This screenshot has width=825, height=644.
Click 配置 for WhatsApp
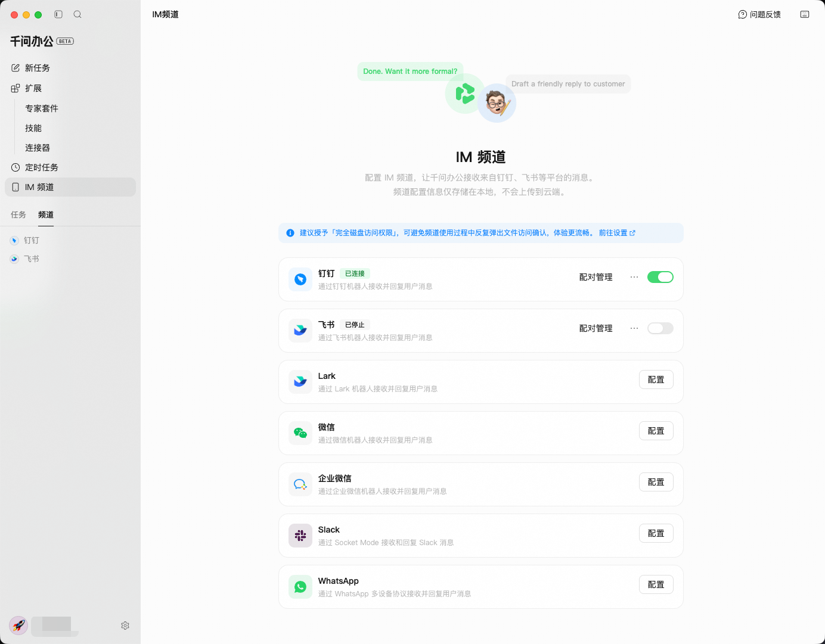(x=656, y=584)
